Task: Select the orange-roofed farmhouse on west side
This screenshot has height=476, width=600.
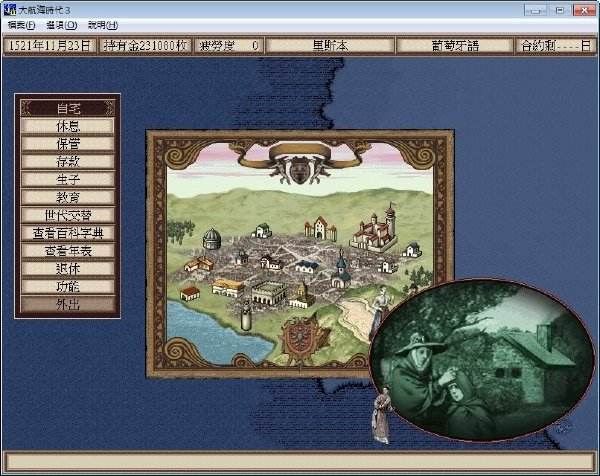Action: pos(199,264)
